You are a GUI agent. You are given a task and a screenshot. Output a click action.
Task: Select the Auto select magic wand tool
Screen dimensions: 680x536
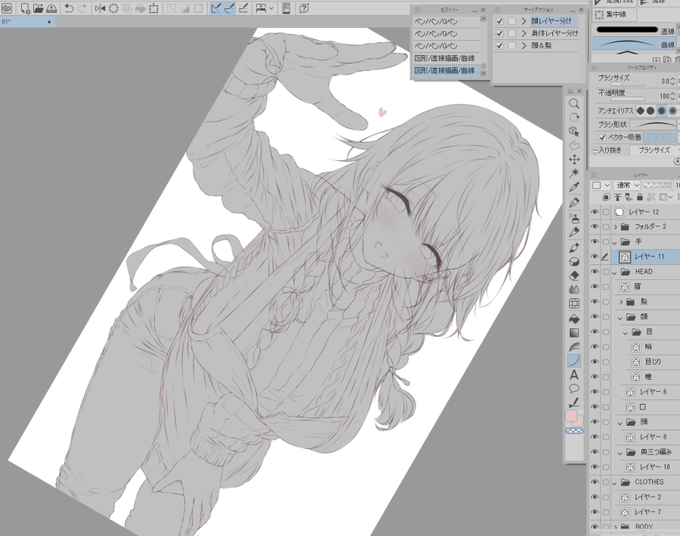click(574, 173)
